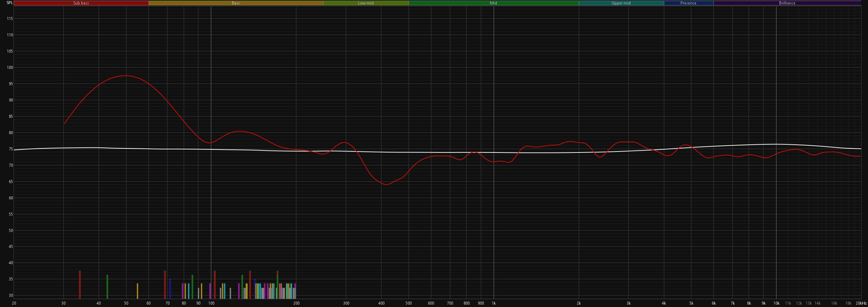Click the 115 value on SPL axis

(x=9, y=19)
